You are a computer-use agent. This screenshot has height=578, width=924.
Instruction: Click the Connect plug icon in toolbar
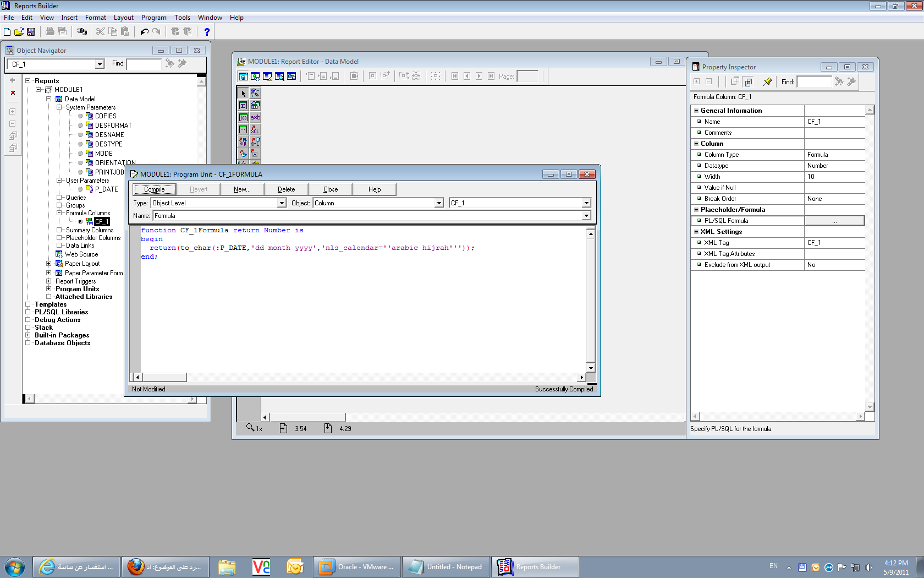pyautogui.click(x=82, y=32)
